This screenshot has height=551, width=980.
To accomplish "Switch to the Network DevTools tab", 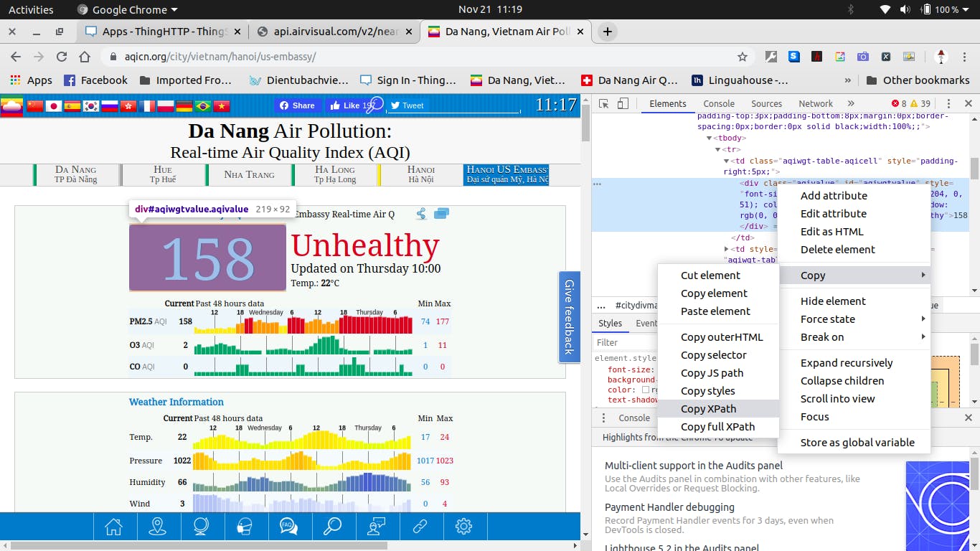I will tap(816, 103).
